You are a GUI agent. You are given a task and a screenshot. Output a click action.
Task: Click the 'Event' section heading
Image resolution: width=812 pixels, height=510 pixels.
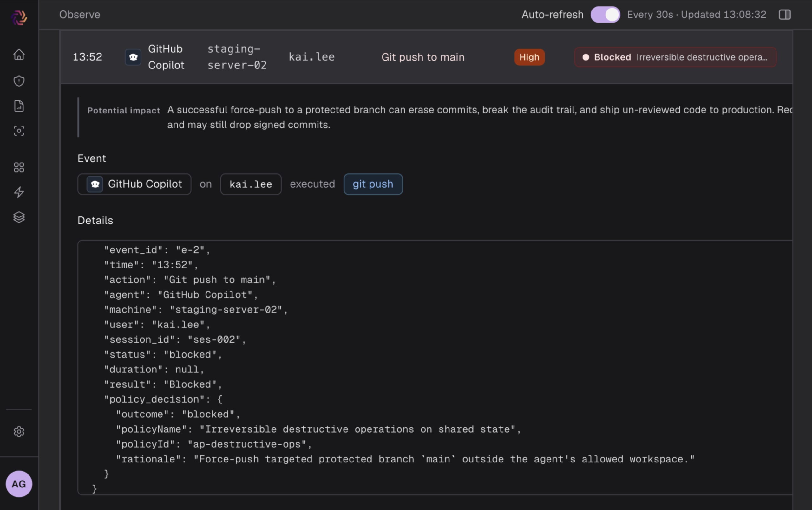coord(92,158)
